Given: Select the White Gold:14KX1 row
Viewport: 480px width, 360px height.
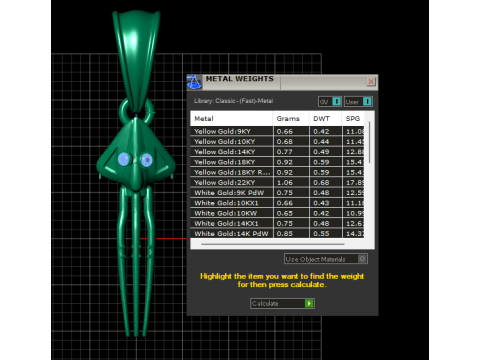Looking at the screenshot, I should click(x=277, y=224).
